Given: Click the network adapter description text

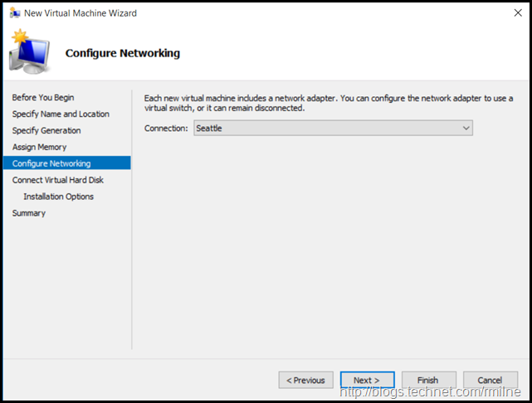Looking at the screenshot, I should coord(329,103).
